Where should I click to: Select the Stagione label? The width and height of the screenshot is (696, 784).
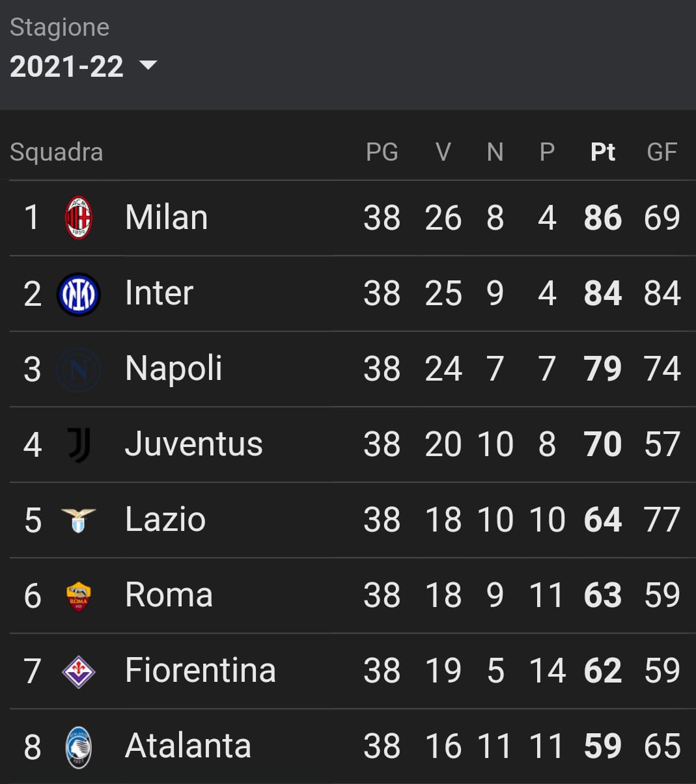(60, 27)
